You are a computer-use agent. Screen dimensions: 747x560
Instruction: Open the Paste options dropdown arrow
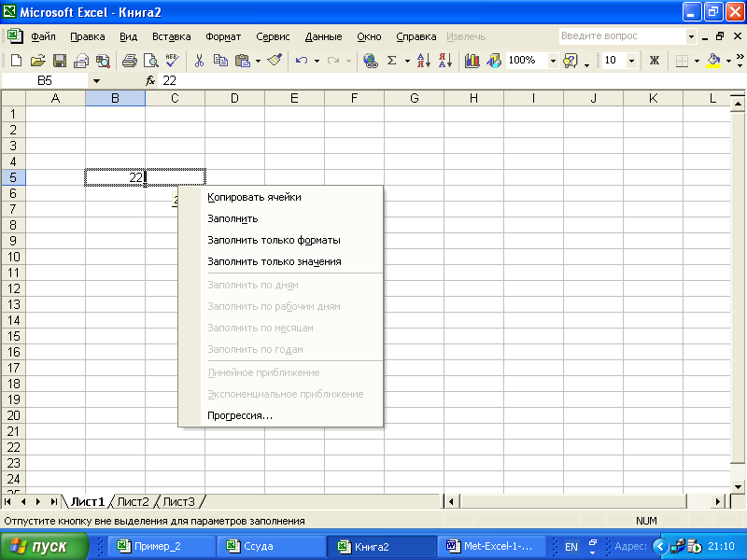258,61
